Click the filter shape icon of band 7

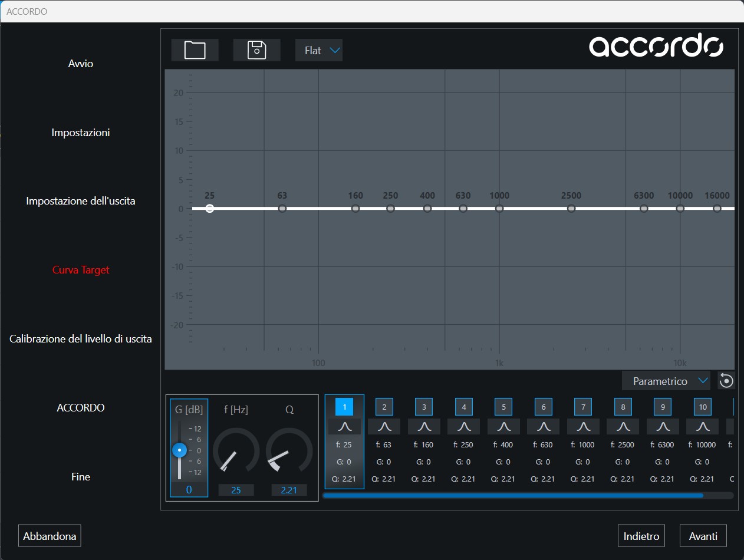pyautogui.click(x=583, y=426)
